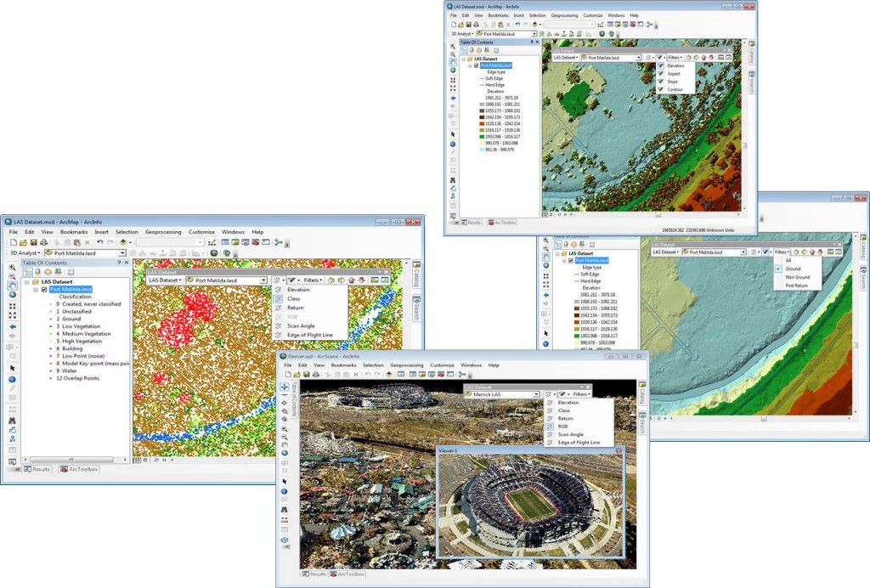Click Go Back to Previous Extent arrow, left ArcMap

coord(12,327)
